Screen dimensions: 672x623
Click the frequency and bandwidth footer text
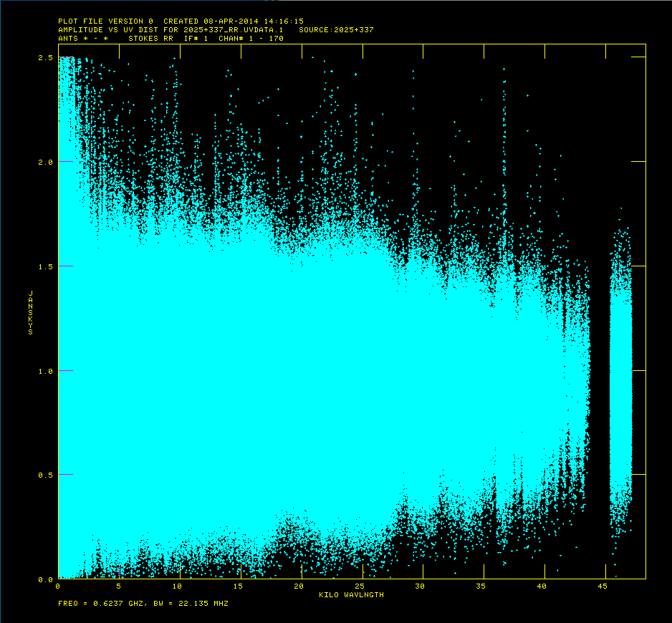point(143,604)
